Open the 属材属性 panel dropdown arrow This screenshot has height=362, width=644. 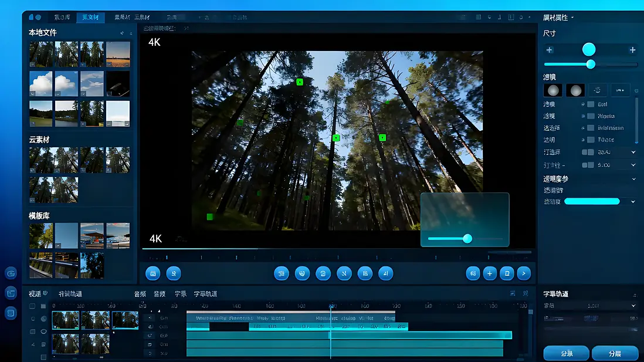572,18
